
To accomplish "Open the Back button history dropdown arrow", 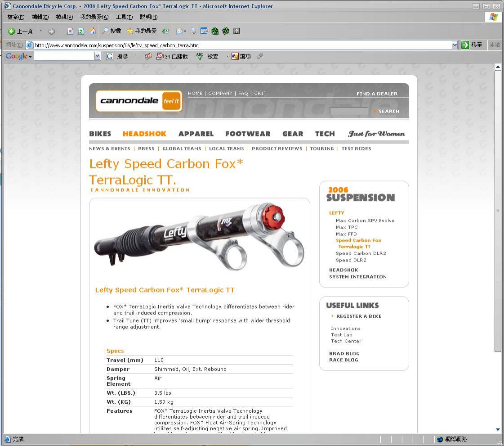I will [x=41, y=31].
